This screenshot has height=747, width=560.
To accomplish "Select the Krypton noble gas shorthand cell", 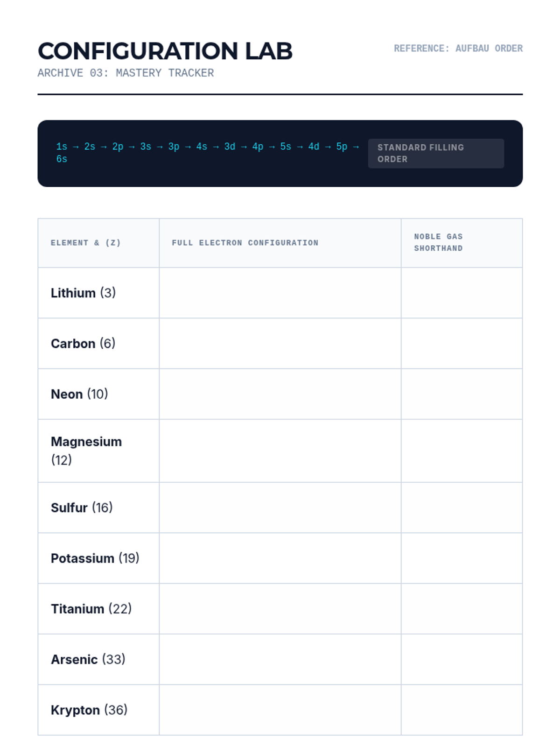I will 462,710.
